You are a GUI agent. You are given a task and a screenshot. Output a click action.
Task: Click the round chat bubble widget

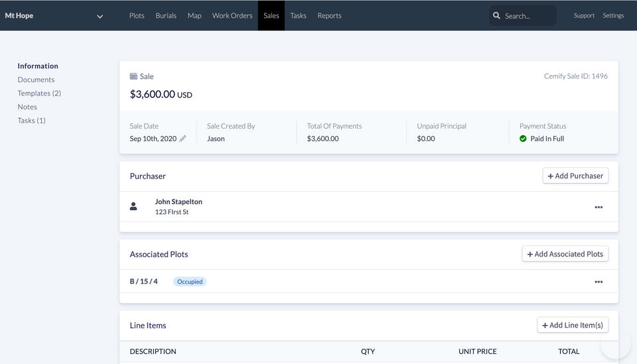pyautogui.click(x=615, y=344)
